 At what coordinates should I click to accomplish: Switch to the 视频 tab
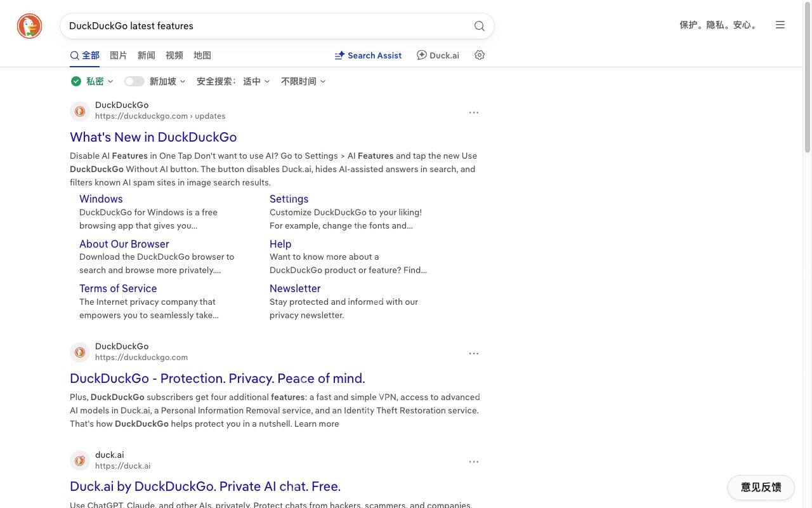tap(174, 55)
